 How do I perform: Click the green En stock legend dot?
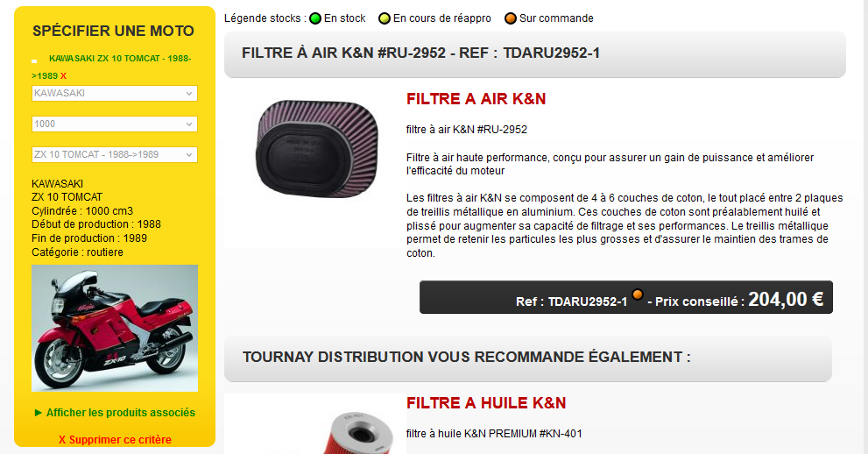coord(315,18)
